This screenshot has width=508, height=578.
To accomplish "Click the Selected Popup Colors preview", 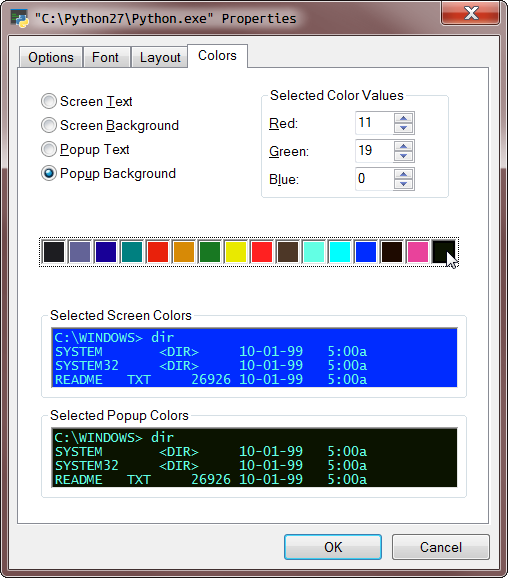I will (x=254, y=457).
